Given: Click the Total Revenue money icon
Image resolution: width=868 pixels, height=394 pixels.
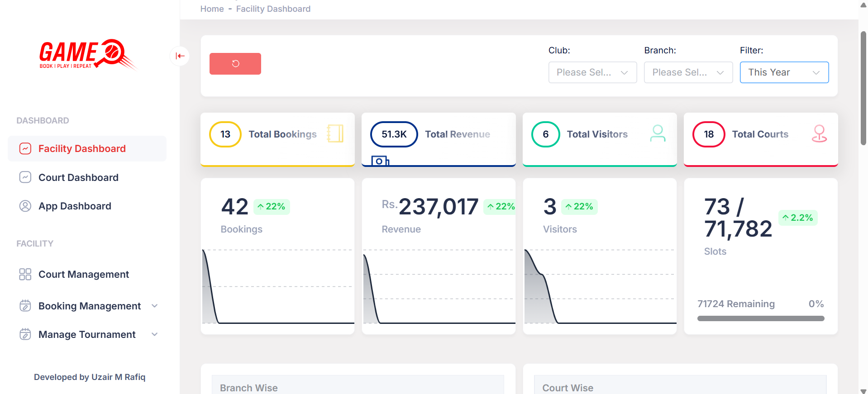Looking at the screenshot, I should coord(380,161).
